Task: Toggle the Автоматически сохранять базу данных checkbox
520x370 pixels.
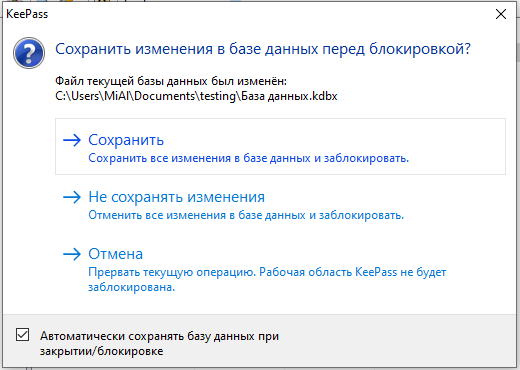Action: pyautogui.click(x=22, y=335)
